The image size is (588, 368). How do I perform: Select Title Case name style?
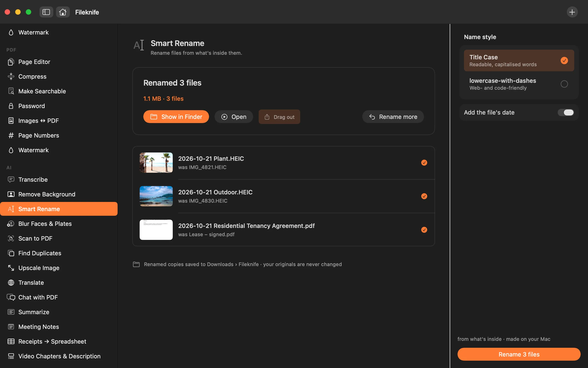pyautogui.click(x=519, y=60)
